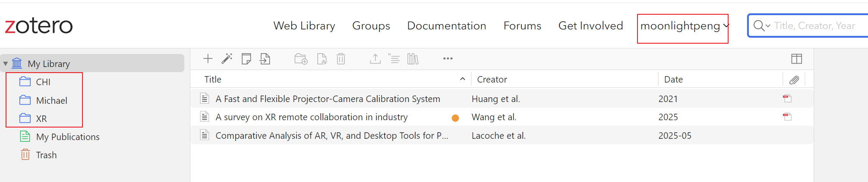Screen dimensions: 868x182
Task: Click date cell '2025-05'
Action: (x=675, y=136)
